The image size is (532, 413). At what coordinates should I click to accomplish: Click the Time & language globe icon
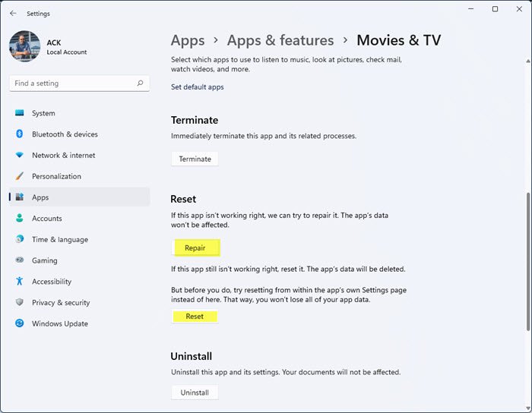tap(20, 239)
